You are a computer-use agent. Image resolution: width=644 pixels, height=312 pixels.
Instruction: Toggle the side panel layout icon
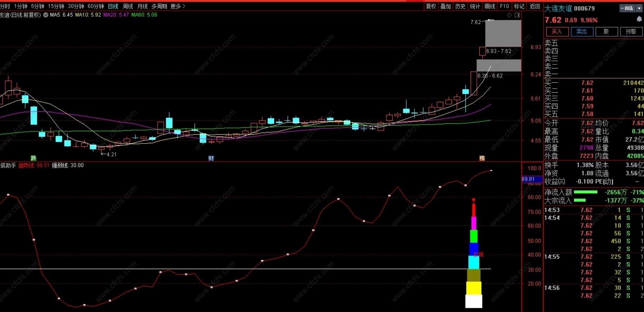tap(517, 15)
